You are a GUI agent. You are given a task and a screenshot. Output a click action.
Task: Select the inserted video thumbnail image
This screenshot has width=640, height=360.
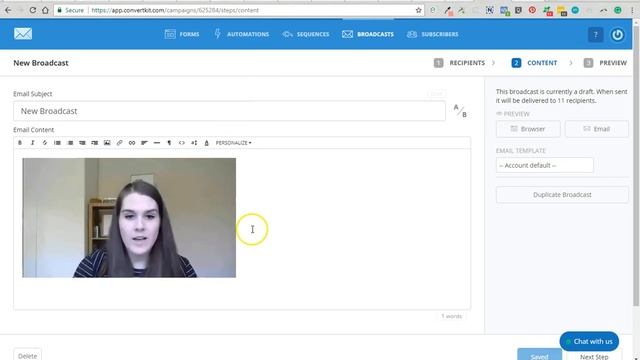tap(129, 218)
